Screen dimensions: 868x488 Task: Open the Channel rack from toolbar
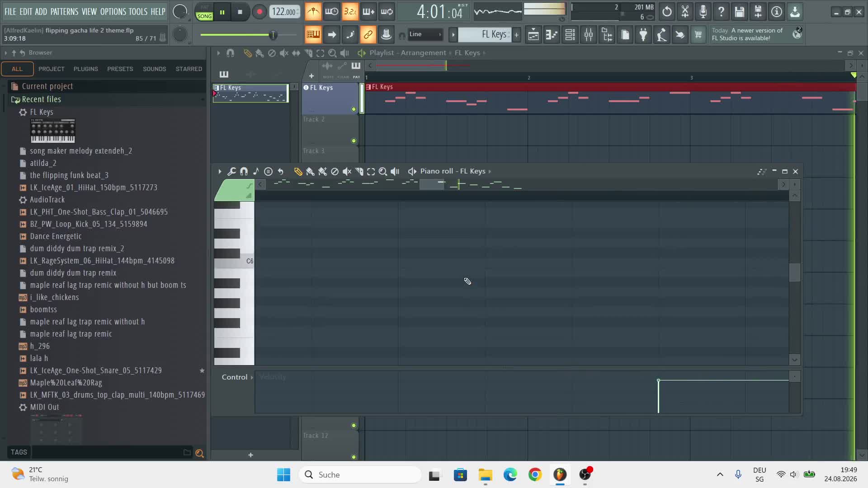(570, 34)
